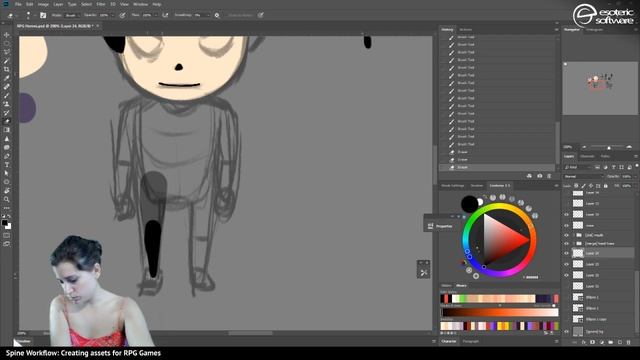This screenshot has height=360, width=640.
Task: Select the Gradient tool
Action: coord(7,130)
